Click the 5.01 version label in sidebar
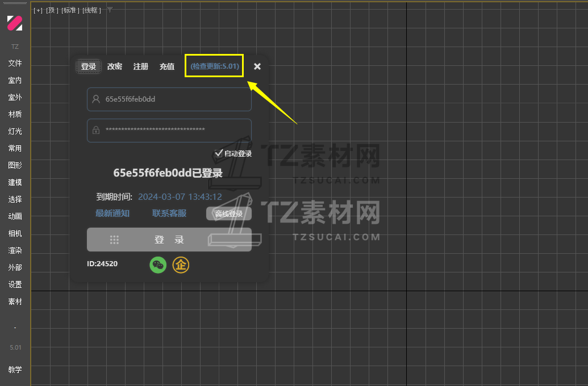588x386 pixels. tap(15, 347)
